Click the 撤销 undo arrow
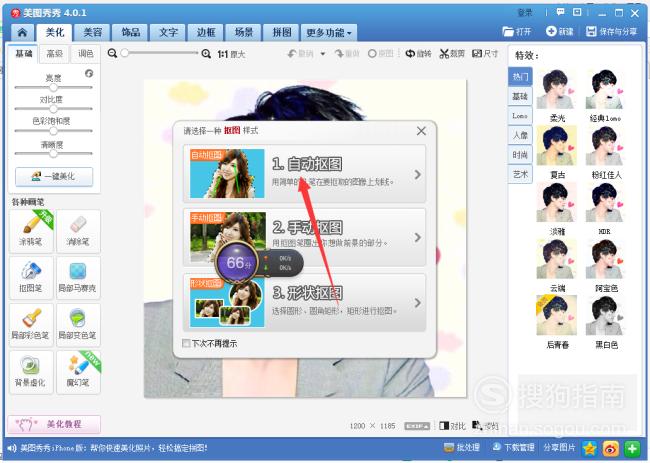650x463 pixels. 301,53
